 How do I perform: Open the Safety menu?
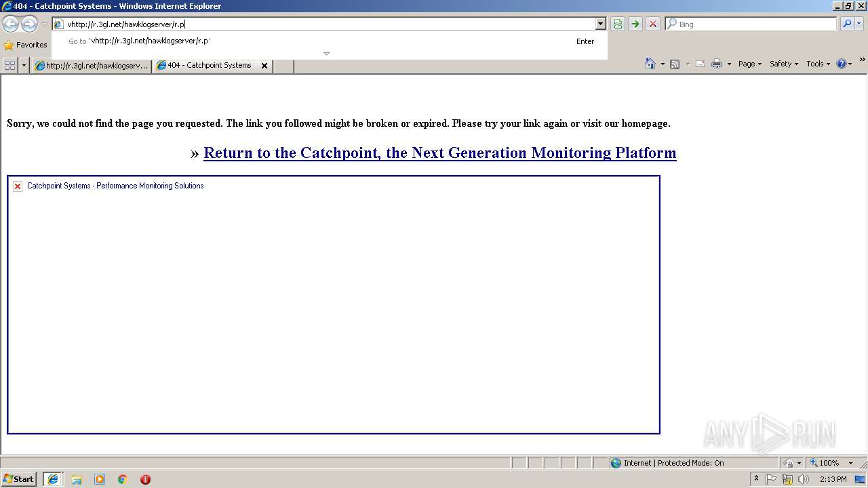(783, 64)
